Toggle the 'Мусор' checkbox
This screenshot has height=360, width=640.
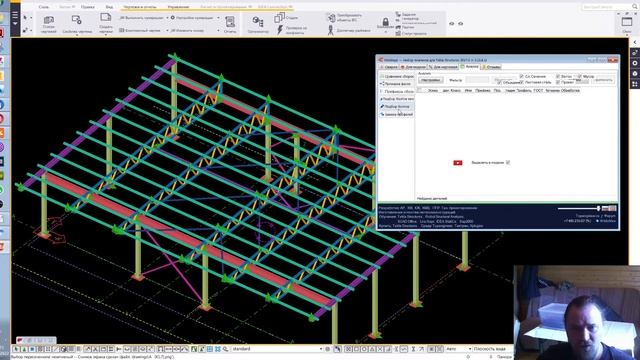tap(580, 76)
